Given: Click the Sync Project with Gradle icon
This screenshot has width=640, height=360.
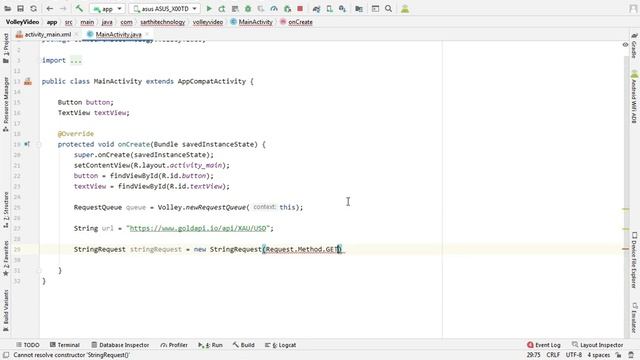Looking at the screenshot, I should tap(316, 9).
